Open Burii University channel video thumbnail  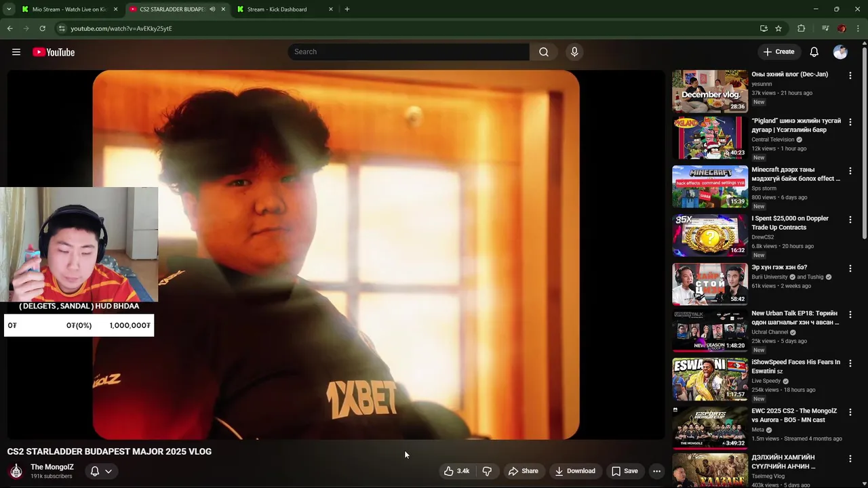710,284
